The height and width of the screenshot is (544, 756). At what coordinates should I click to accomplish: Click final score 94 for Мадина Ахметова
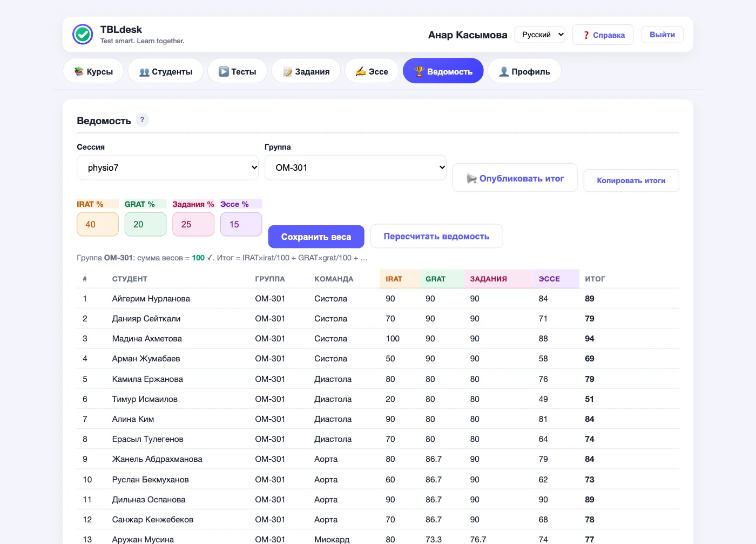(590, 338)
